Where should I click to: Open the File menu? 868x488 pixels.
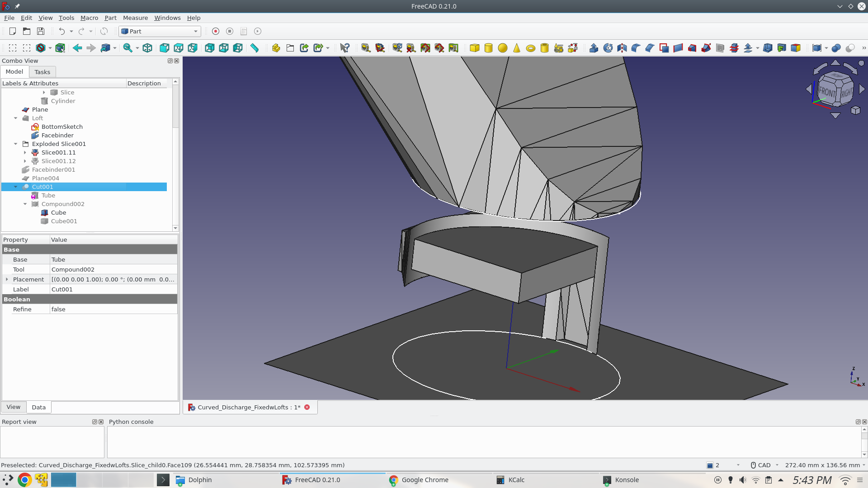(x=9, y=18)
